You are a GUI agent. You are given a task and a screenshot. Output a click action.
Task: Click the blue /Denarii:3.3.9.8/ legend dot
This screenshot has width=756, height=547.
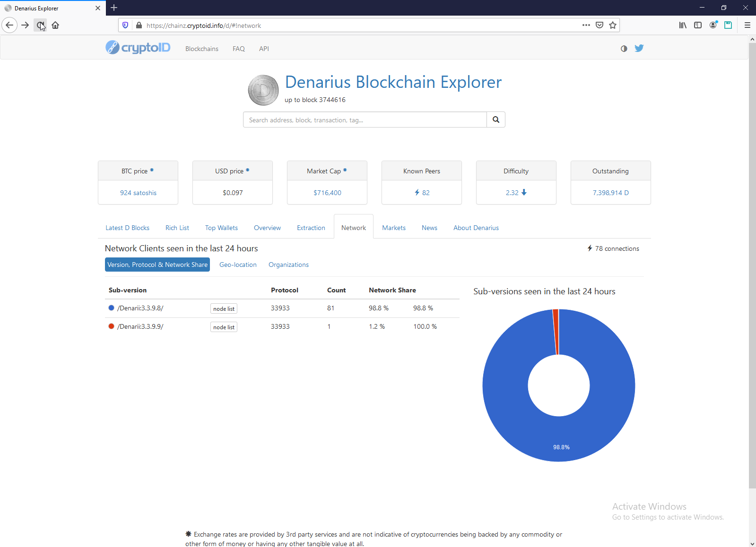(x=111, y=308)
